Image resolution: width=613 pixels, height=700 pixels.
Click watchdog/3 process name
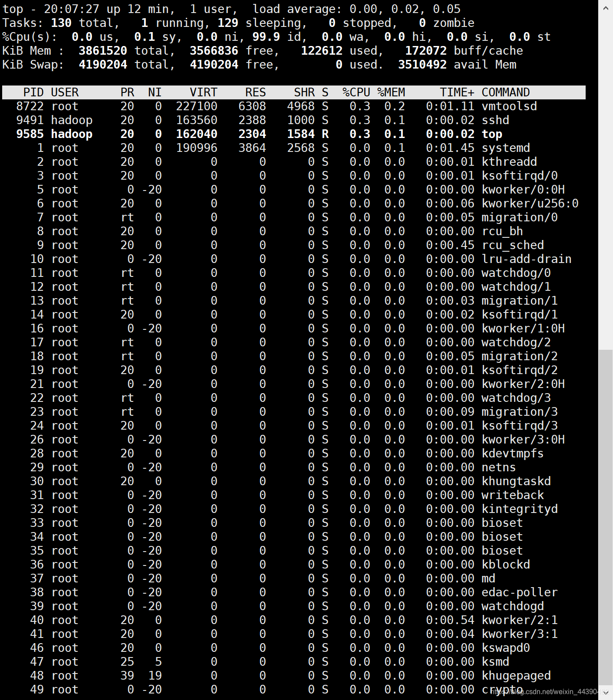click(x=516, y=398)
